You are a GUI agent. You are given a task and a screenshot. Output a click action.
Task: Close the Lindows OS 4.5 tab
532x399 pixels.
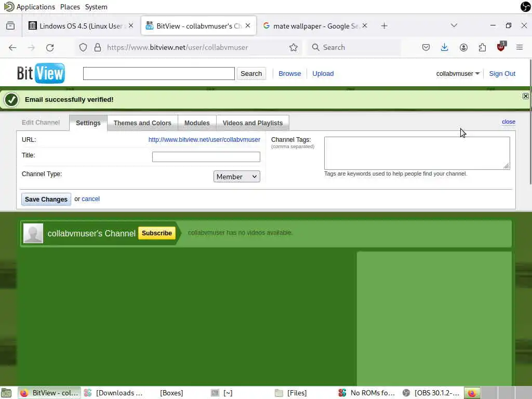coord(131,25)
